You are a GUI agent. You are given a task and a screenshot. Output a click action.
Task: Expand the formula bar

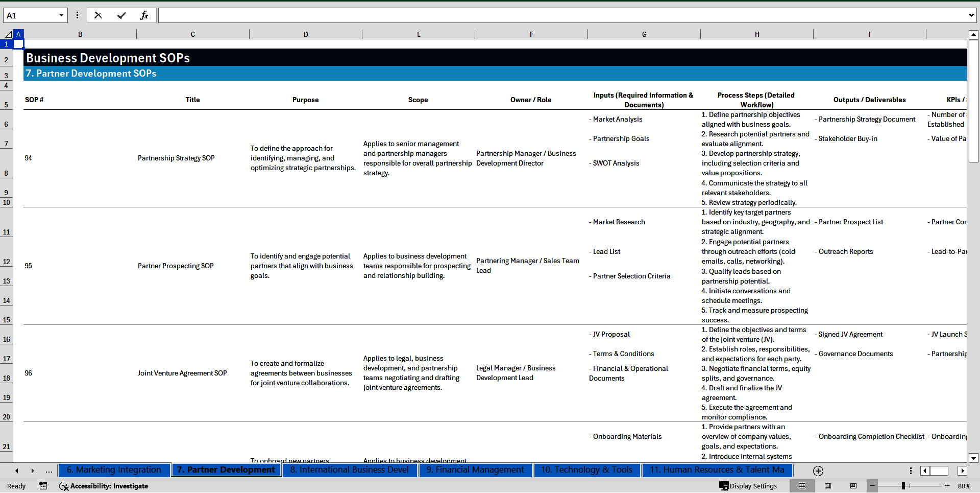(x=971, y=15)
